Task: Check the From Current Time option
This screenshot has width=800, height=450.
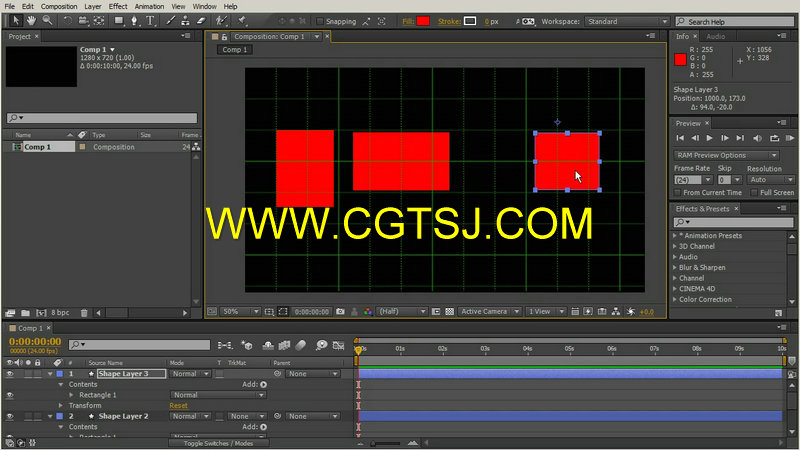Action: [678, 192]
